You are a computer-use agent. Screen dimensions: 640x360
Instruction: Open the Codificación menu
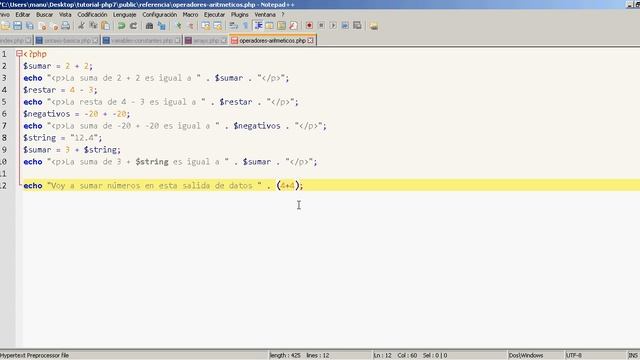click(92, 15)
